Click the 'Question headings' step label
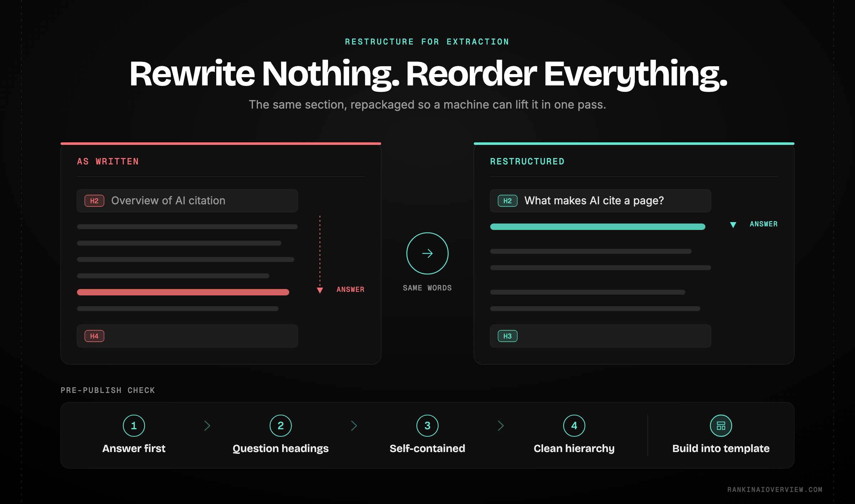Image resolution: width=855 pixels, height=504 pixels. pyautogui.click(x=281, y=448)
